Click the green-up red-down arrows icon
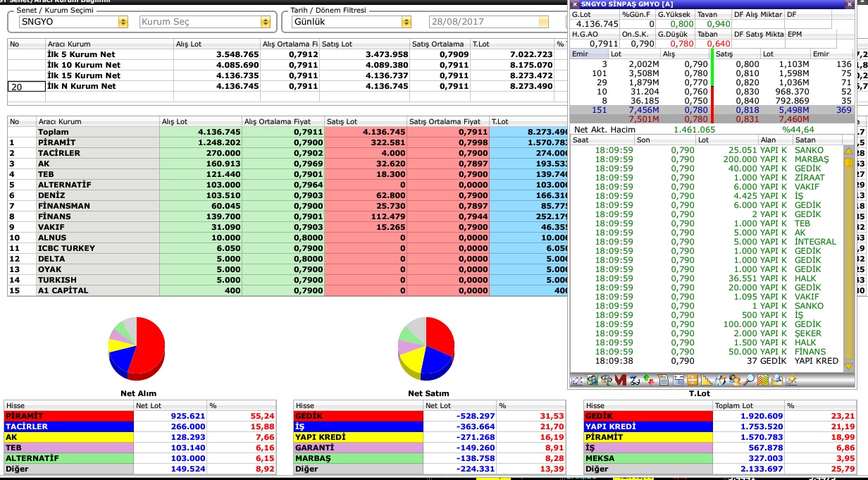This screenshot has width=868, height=480. coord(649,380)
